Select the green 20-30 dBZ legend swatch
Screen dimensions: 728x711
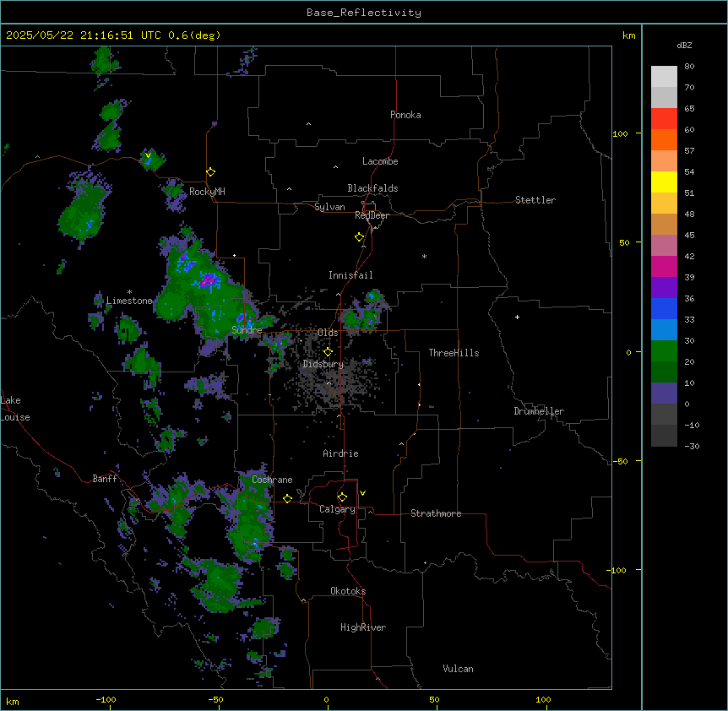[x=664, y=351]
